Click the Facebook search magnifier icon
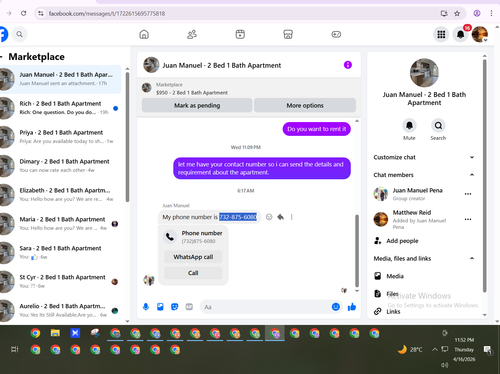This screenshot has height=374, width=500. click(x=20, y=34)
